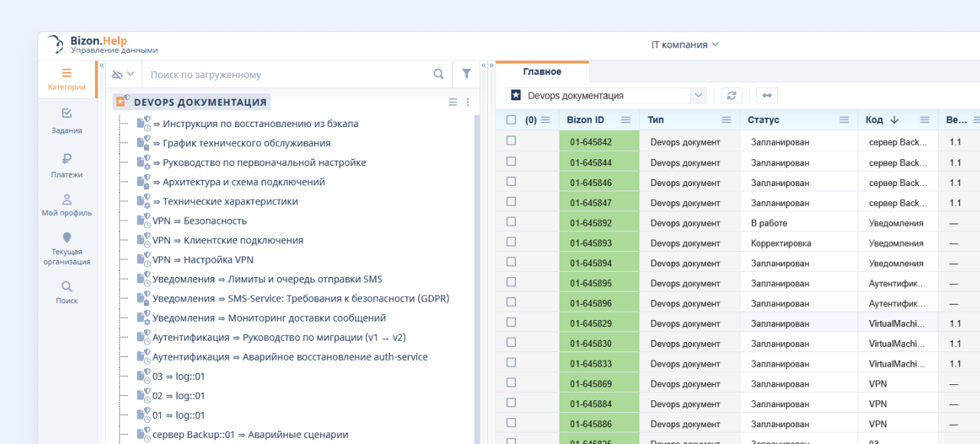Open the hidden-items visibility dropdown
Viewport: 980px width, 444px height.
[x=122, y=74]
